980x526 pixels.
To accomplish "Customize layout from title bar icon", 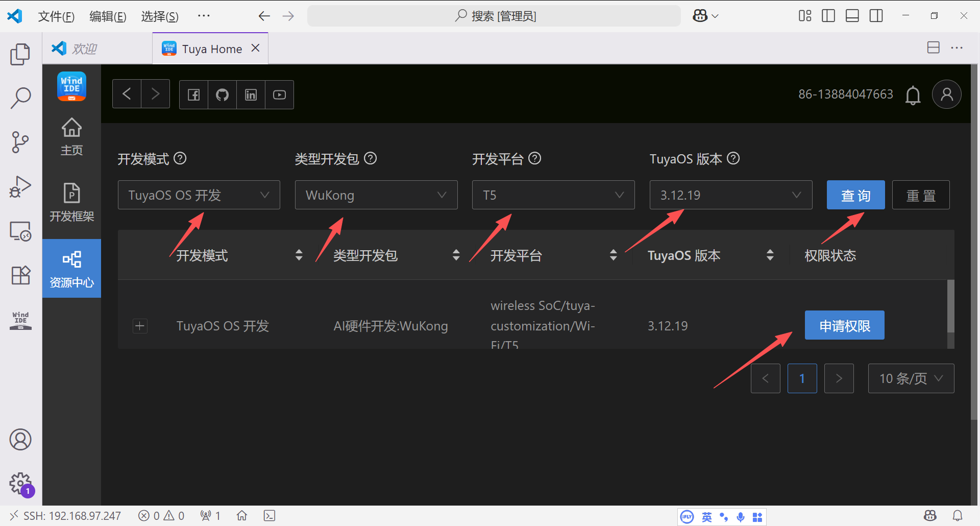I will pyautogui.click(x=805, y=16).
